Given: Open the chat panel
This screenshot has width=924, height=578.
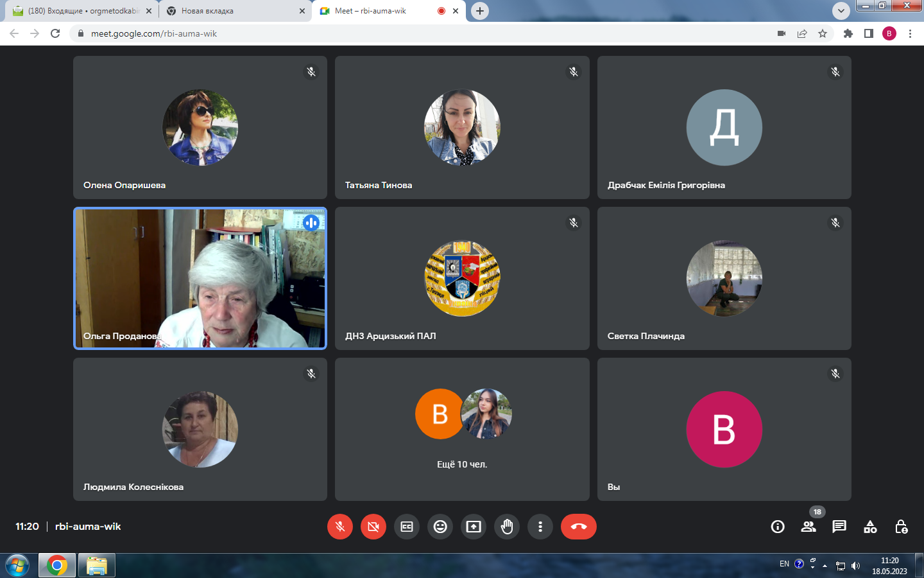Looking at the screenshot, I should tap(839, 527).
